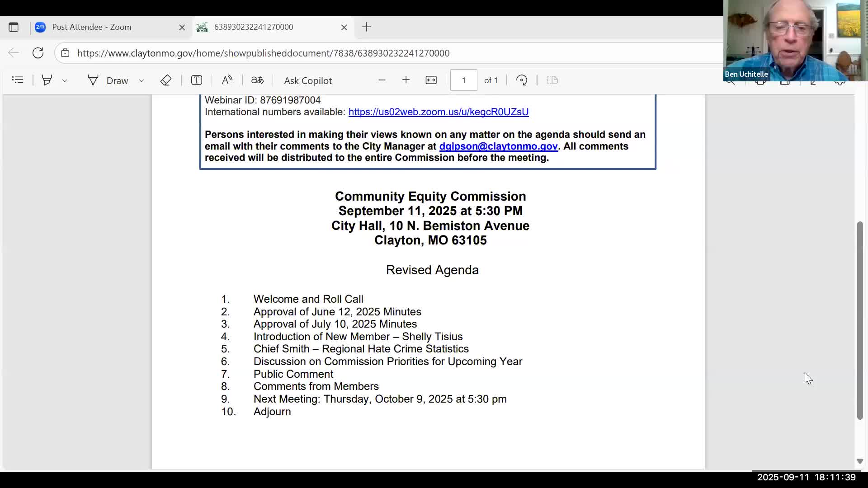Click the browser back arrow
868x488 pixels.
coord(14,53)
